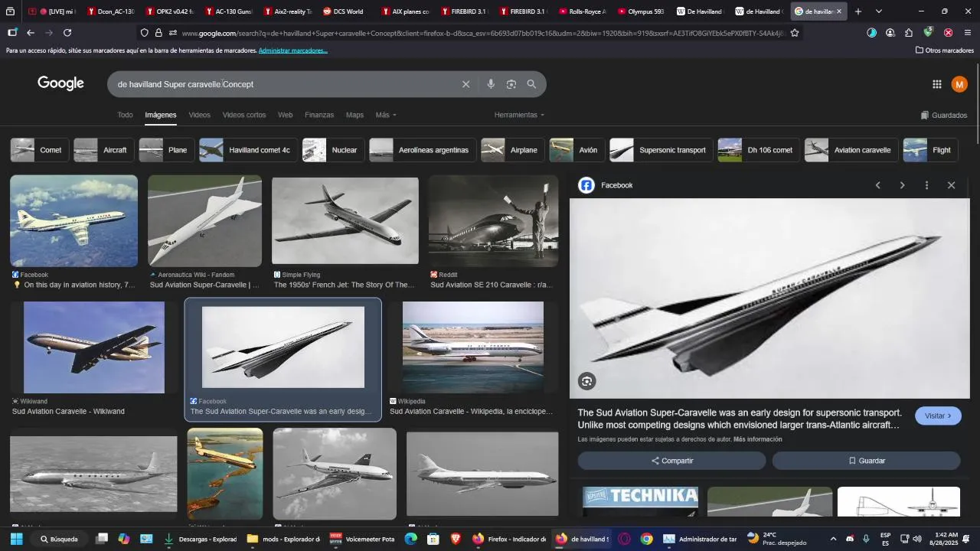980x551 pixels.
Task: Switch to the Maps tab
Action: 354,115
